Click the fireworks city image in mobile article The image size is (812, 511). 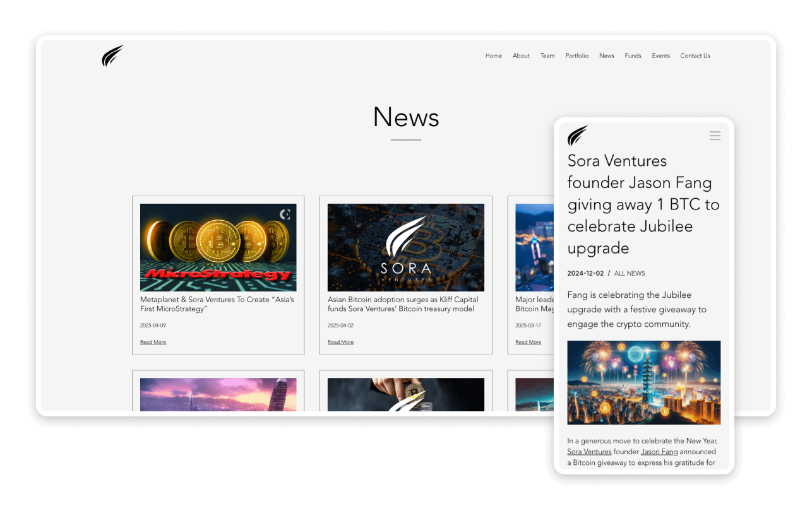point(643,382)
